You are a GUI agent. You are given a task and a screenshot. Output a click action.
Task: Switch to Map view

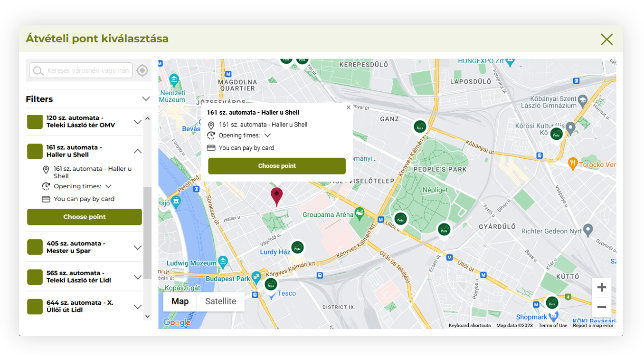(180, 301)
